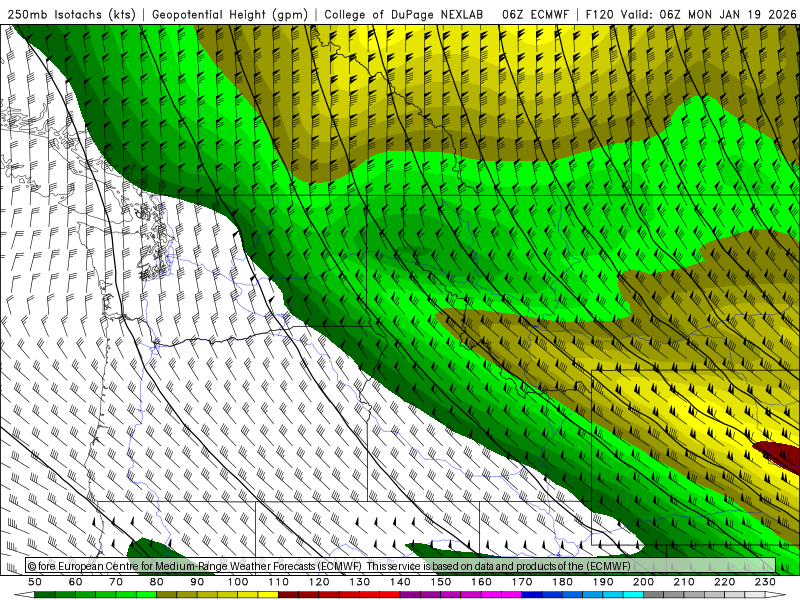Click the "230" value on the color scale
This screenshot has width=800, height=600.
pos(765,582)
